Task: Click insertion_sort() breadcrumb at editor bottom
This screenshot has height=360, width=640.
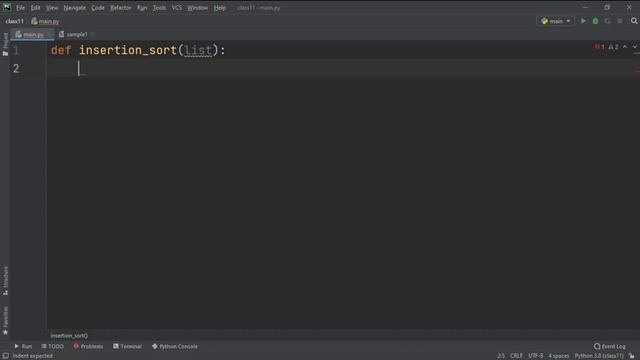Action: point(69,336)
